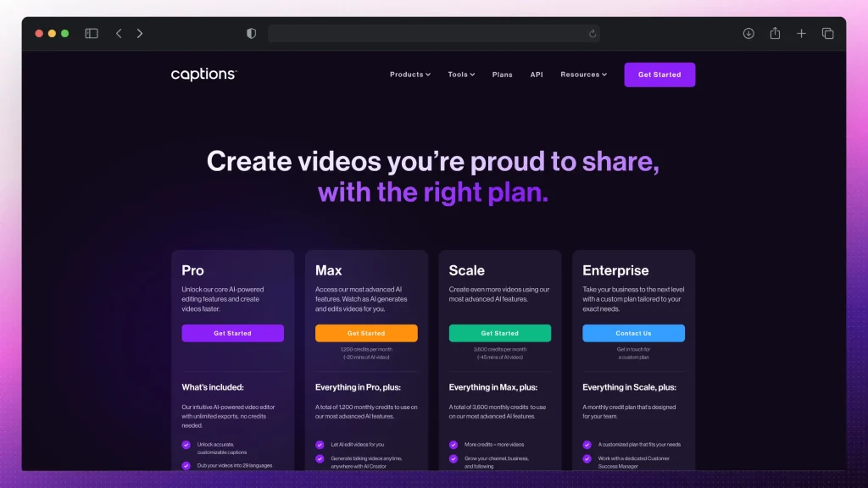Click 'Everything in Max, plus:' heading
Image resolution: width=868 pixels, height=488 pixels.
[492, 387]
